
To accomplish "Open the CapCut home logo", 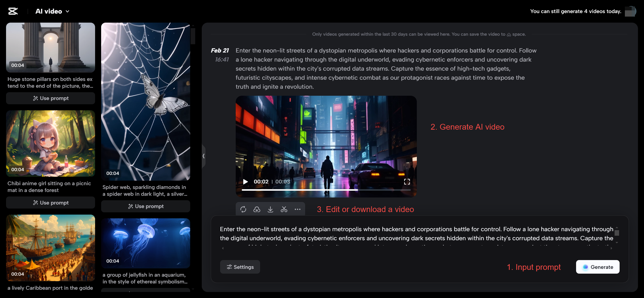I will tap(13, 11).
